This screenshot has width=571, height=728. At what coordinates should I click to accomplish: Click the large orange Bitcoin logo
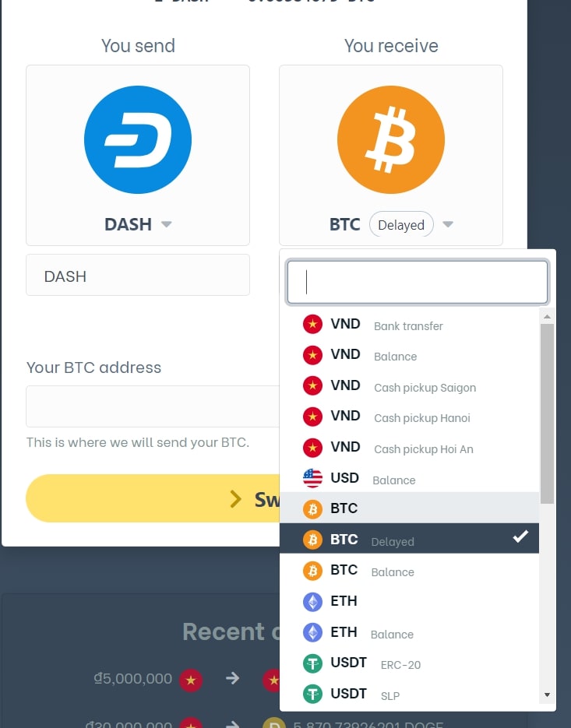point(391,139)
